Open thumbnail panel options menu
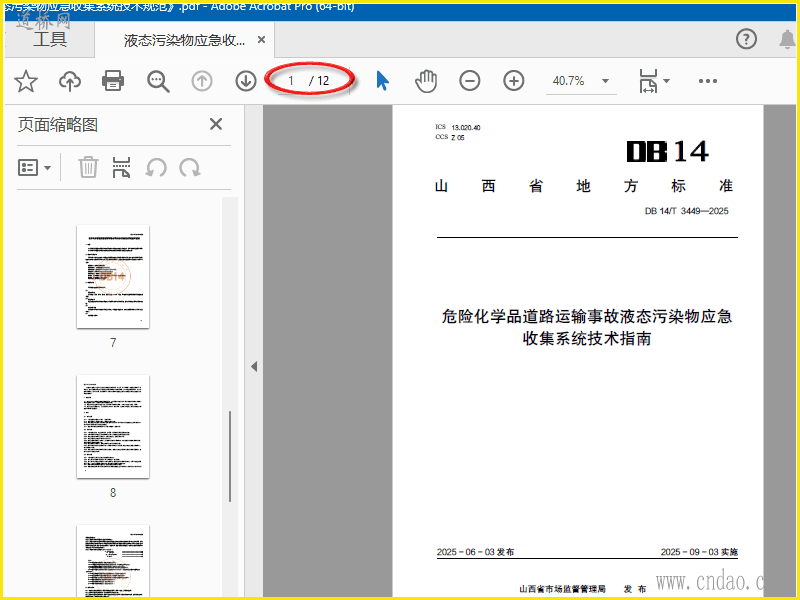 [x=34, y=167]
